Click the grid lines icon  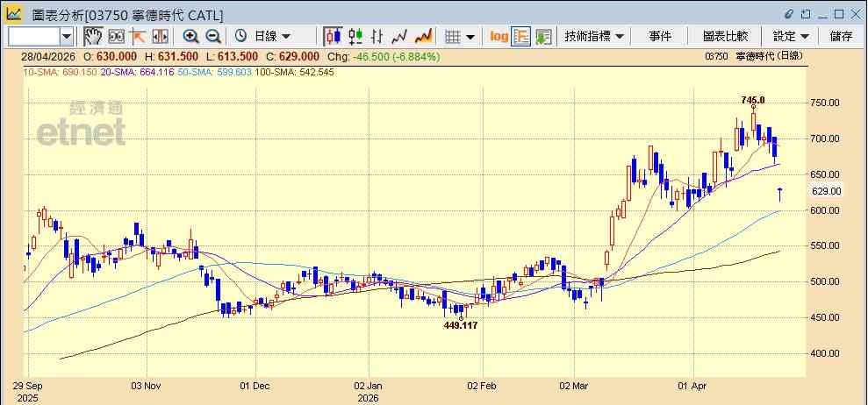point(454,37)
